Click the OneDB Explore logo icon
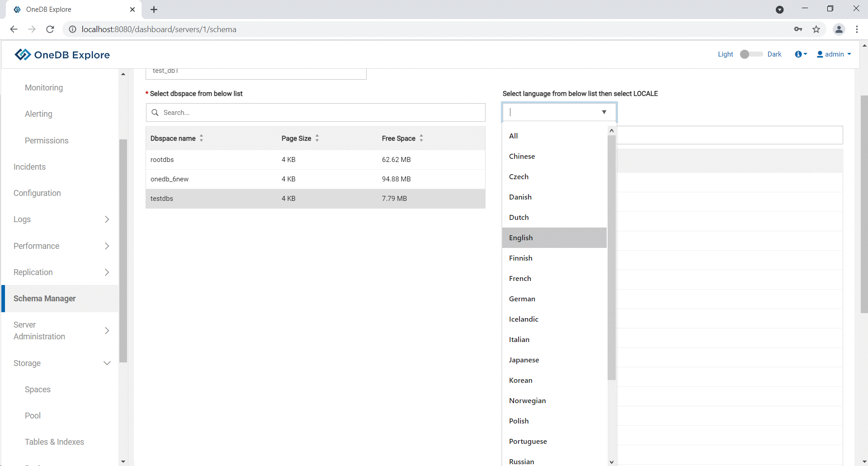868x466 pixels. (23, 55)
